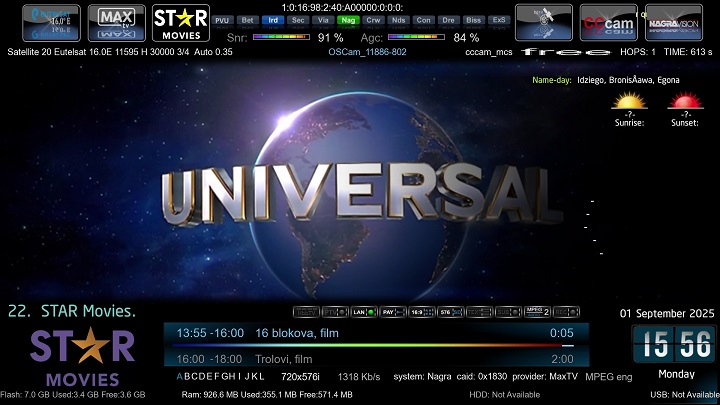
Task: Click the REC recording indicator
Action: (566, 312)
